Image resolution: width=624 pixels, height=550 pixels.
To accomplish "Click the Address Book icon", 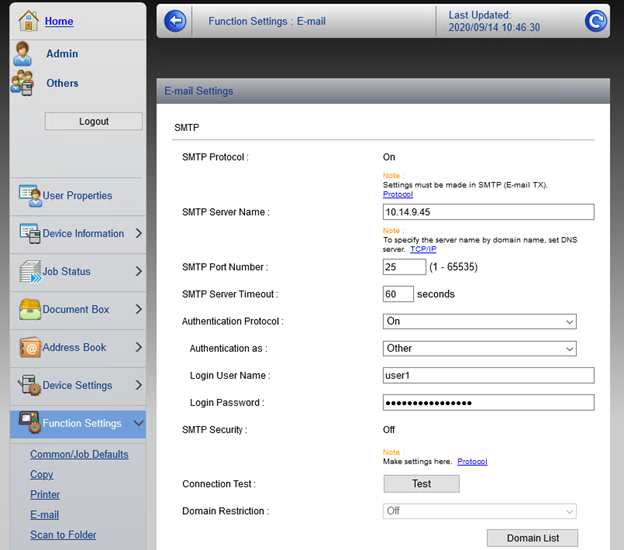I will (x=29, y=347).
